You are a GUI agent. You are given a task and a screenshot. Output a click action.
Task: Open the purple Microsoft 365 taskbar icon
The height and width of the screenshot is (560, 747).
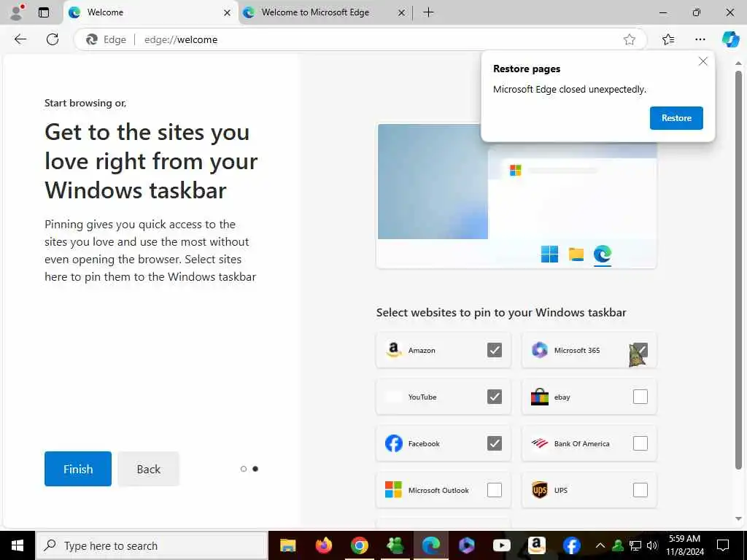(466, 545)
